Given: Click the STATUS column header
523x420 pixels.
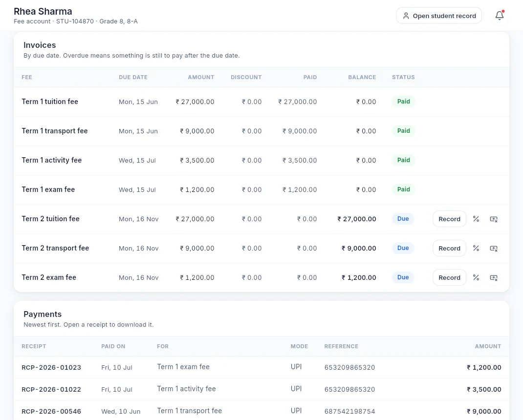Looking at the screenshot, I should pyautogui.click(x=403, y=77).
